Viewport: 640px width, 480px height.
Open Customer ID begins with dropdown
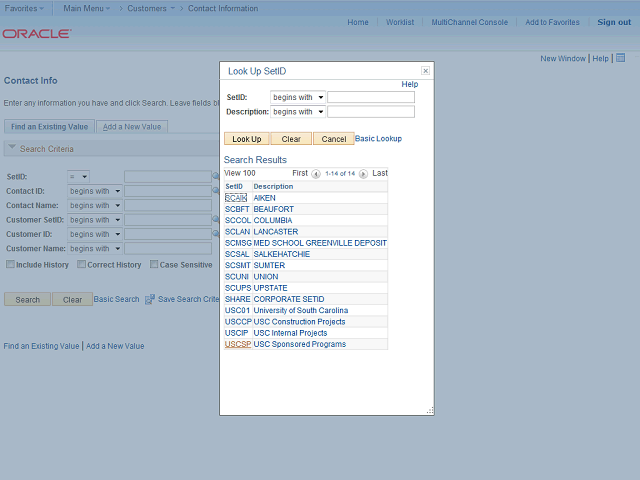95,234
